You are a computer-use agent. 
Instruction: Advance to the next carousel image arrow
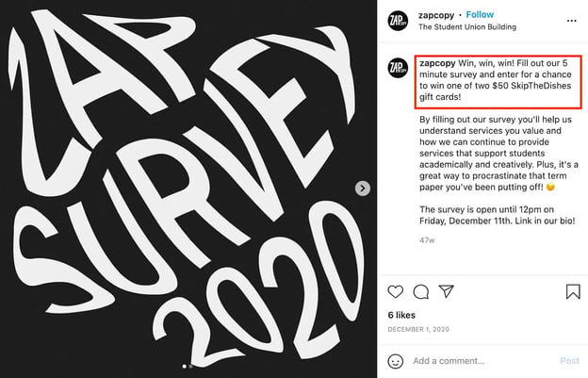coord(362,189)
